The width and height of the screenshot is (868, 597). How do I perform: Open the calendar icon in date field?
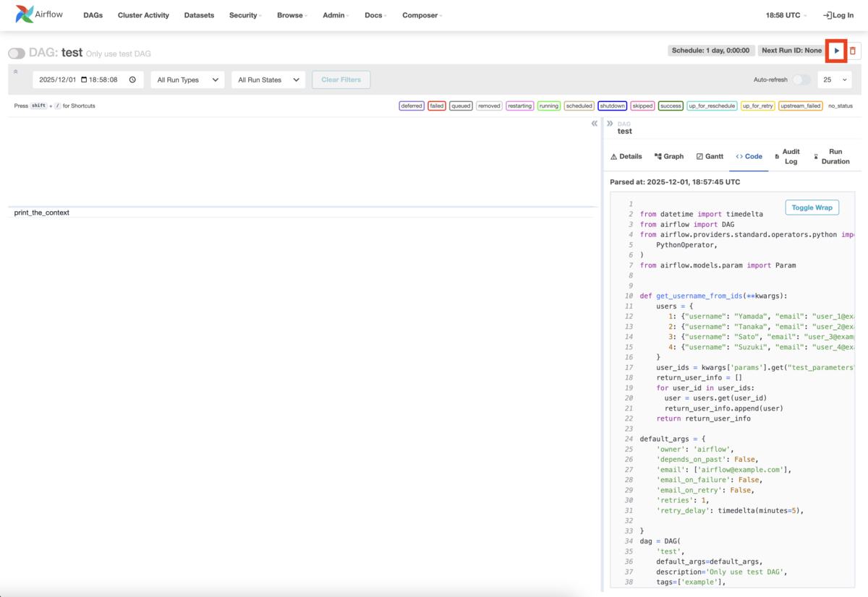[x=84, y=80]
